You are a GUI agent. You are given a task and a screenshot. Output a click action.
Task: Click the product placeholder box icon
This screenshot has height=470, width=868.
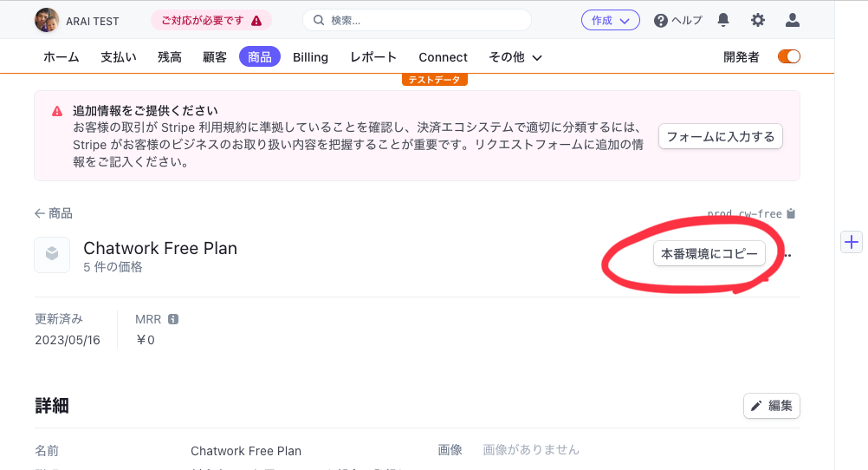[52, 255]
